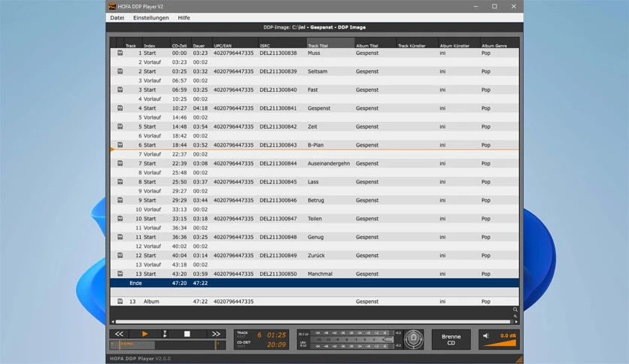Click the track position progress bar
The width and height of the screenshot is (629, 364).
coord(168,344)
